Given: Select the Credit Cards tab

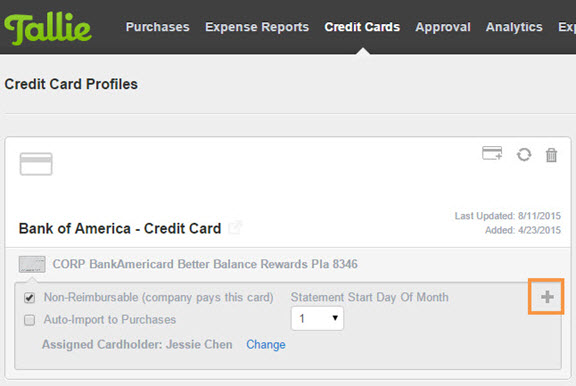Looking at the screenshot, I should point(362,27).
